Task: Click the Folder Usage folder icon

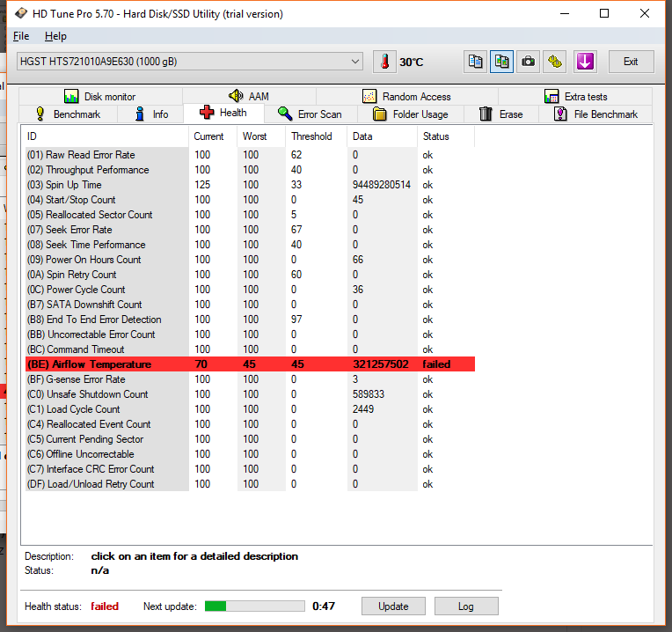Action: (379, 114)
